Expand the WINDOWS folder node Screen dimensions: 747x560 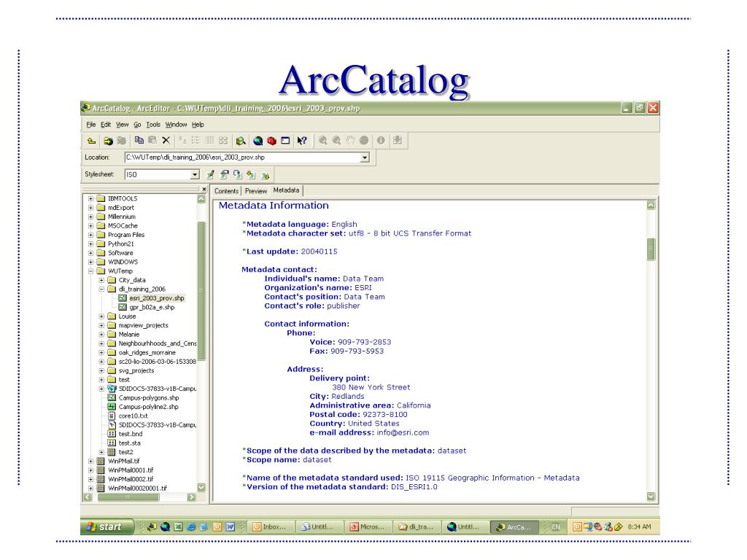90,262
